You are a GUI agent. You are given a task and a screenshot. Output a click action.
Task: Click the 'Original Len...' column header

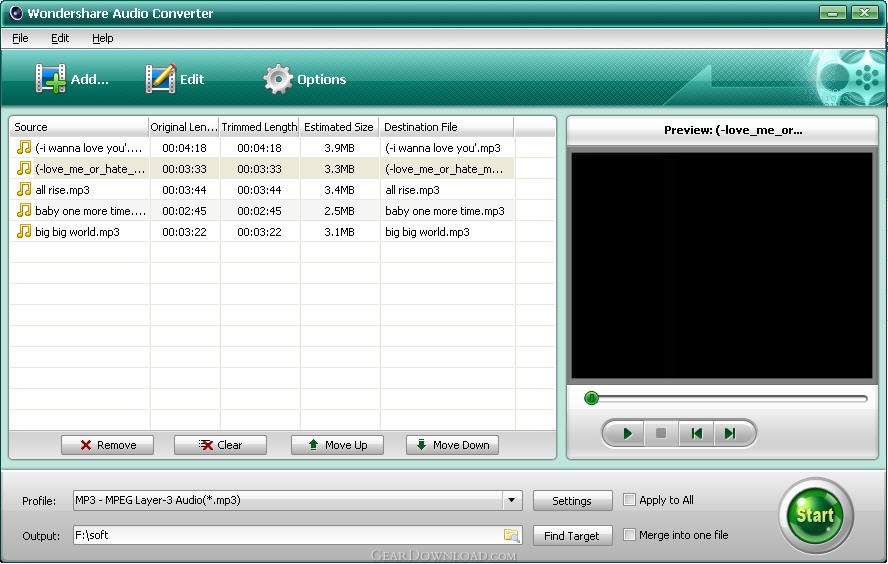(x=184, y=127)
